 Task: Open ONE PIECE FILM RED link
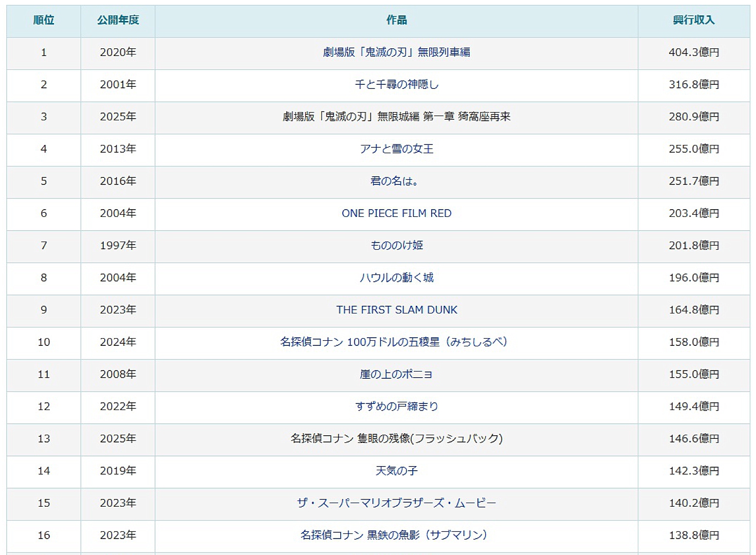[x=396, y=213]
